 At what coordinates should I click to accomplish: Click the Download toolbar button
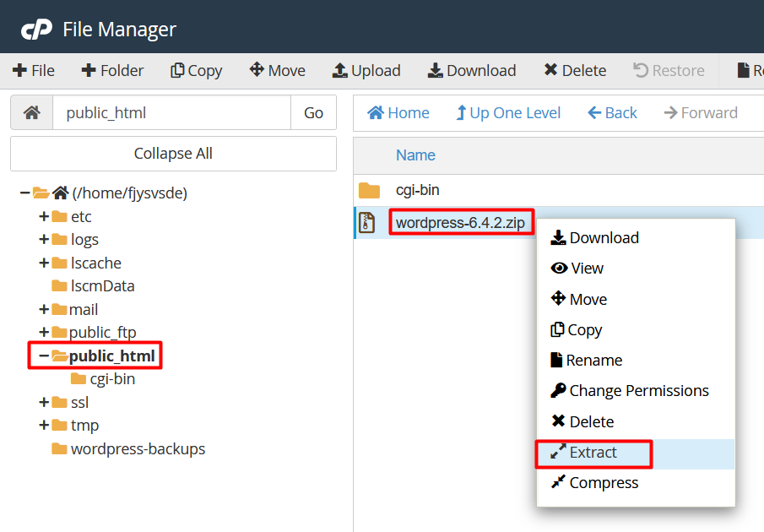pyautogui.click(x=472, y=71)
